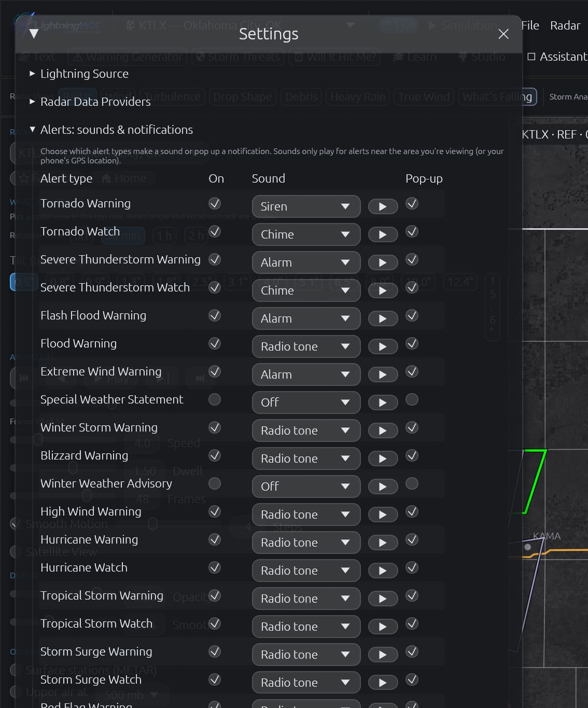Uncheck Hurricane Warning On checkbox
Screen dimensions: 588x708
[x=215, y=539]
